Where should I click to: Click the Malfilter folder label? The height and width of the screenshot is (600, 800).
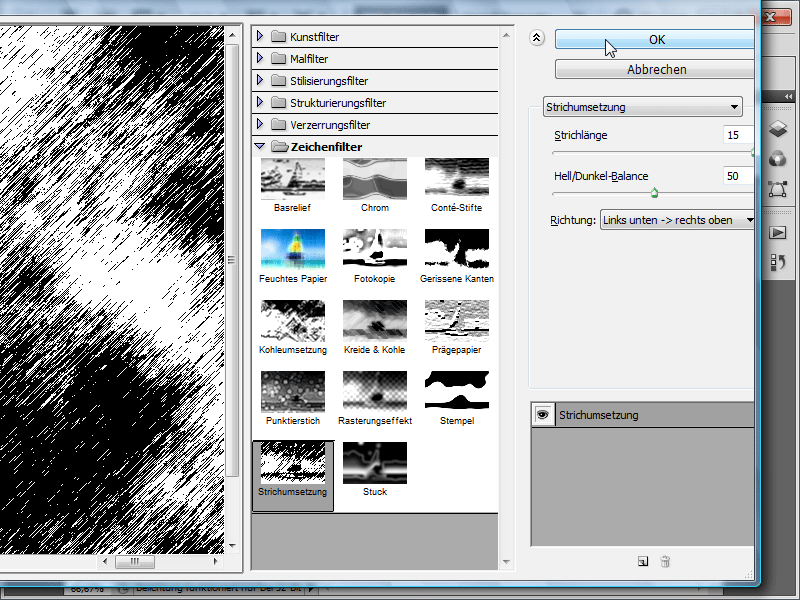click(x=309, y=59)
